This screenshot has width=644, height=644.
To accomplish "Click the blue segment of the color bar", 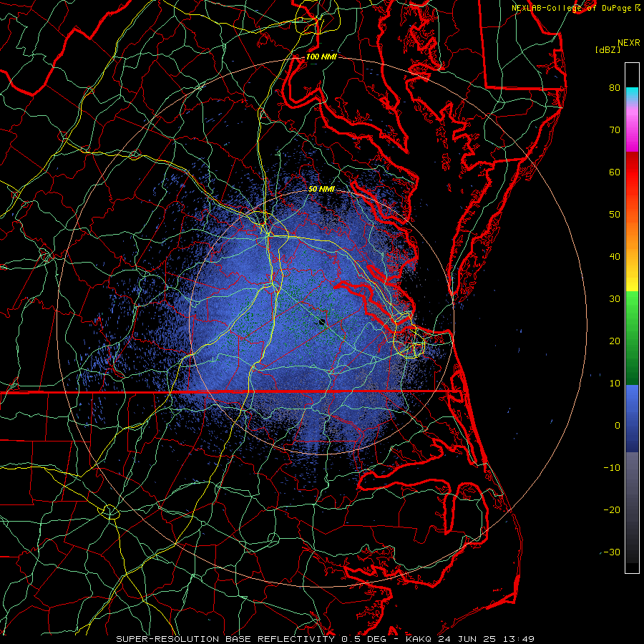I will (x=632, y=419).
